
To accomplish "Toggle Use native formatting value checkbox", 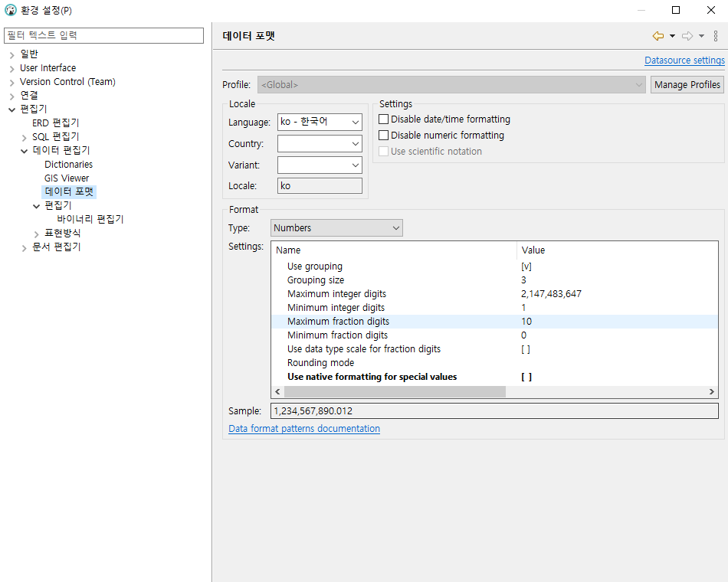I will tap(526, 377).
